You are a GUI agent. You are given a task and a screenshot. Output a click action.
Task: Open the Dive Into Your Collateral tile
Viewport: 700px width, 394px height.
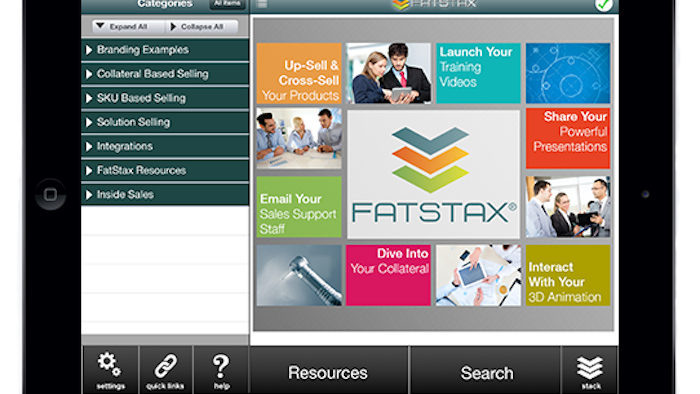pos(388,275)
